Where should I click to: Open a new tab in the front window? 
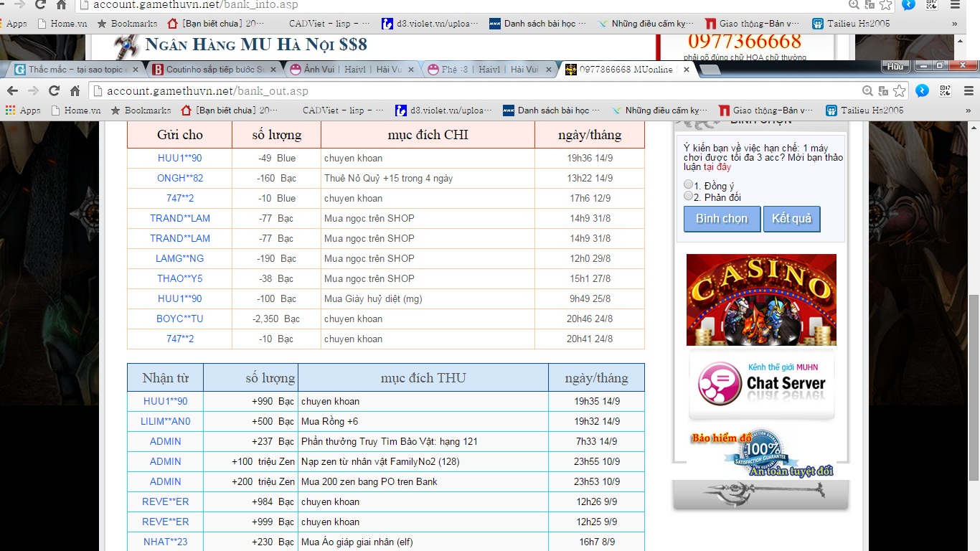pos(710,70)
